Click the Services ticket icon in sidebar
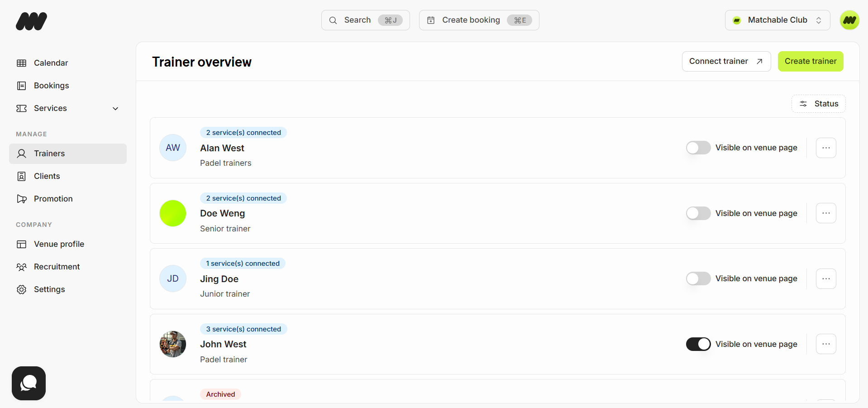 21,108
